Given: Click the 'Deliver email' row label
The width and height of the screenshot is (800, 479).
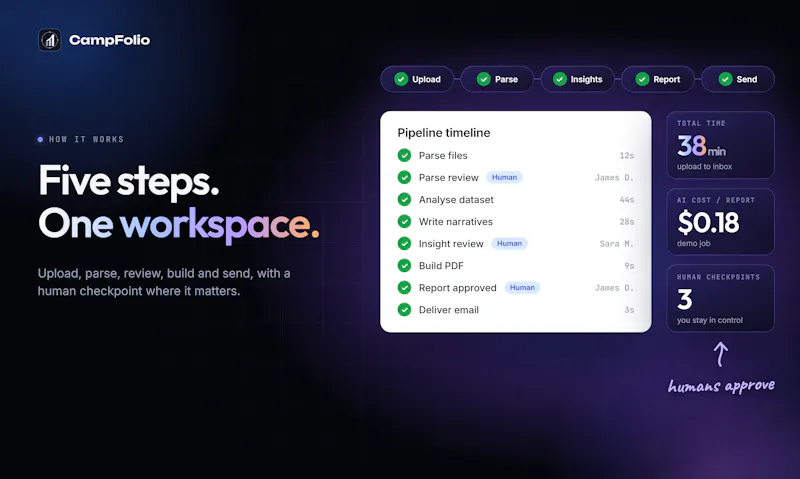Looking at the screenshot, I should (448, 310).
